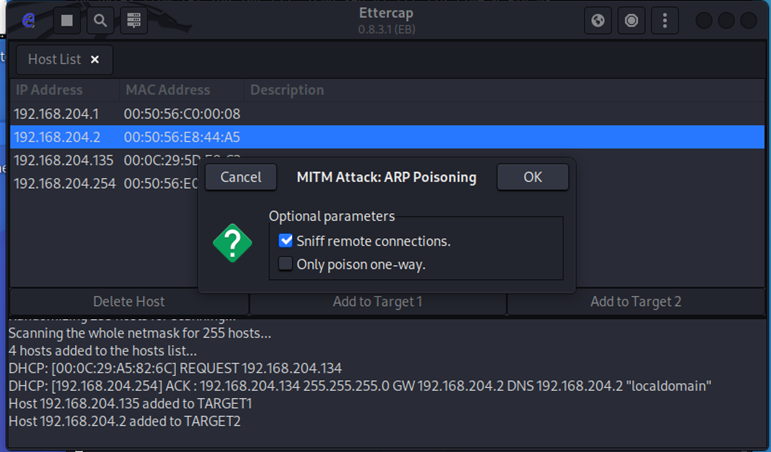The image size is (771, 452).
Task: Click the Ettercap logo icon
Action: [x=29, y=20]
